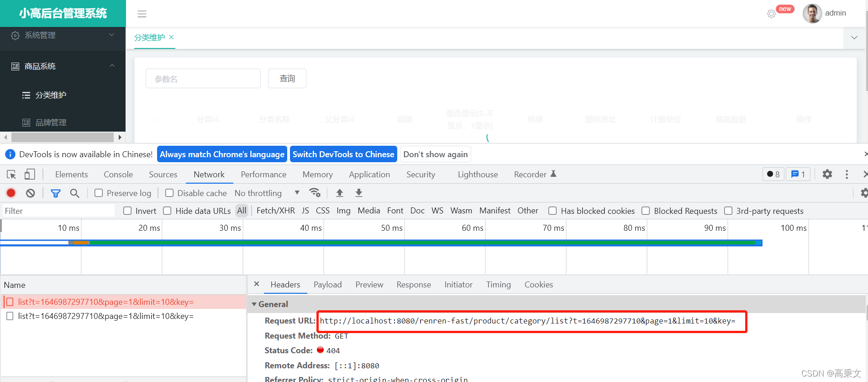This screenshot has width=868, height=382.
Task: Click Switch DevTools to Chinese
Action: [343, 154]
